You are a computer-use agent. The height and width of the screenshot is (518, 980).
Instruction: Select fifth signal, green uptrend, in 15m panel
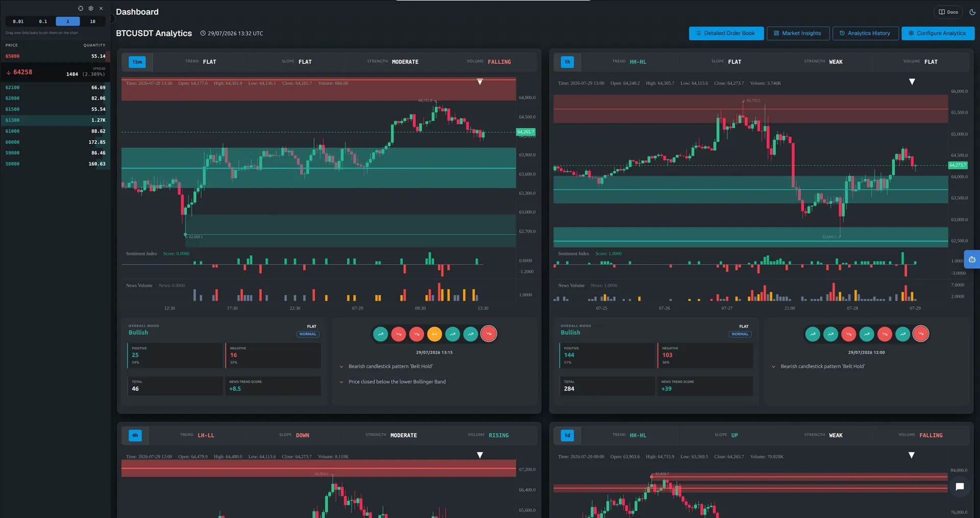click(453, 334)
